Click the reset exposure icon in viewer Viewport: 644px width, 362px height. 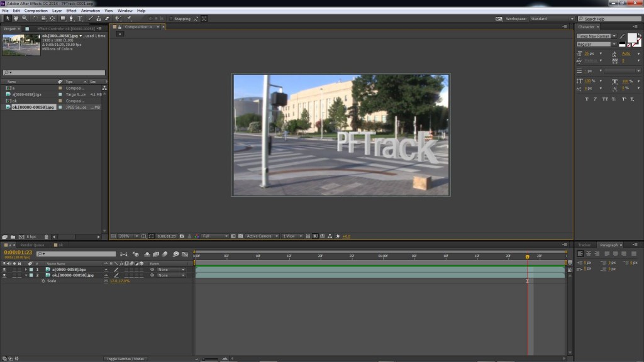[338, 236]
